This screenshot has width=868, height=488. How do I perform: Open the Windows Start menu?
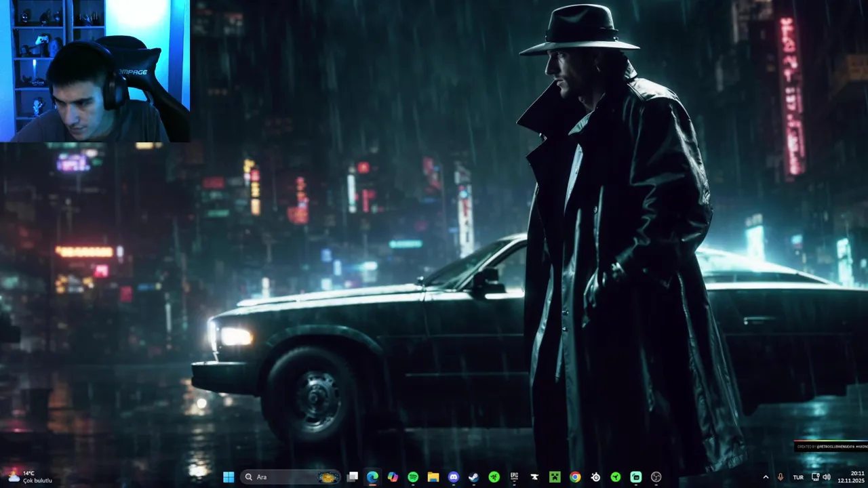[229, 477]
